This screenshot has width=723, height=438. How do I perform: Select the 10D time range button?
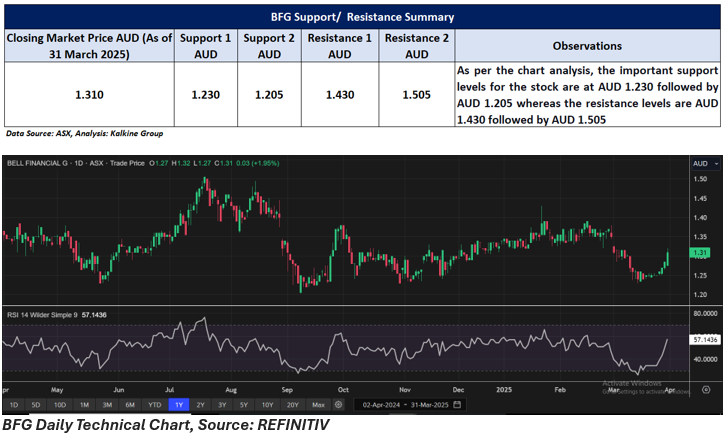click(x=60, y=405)
